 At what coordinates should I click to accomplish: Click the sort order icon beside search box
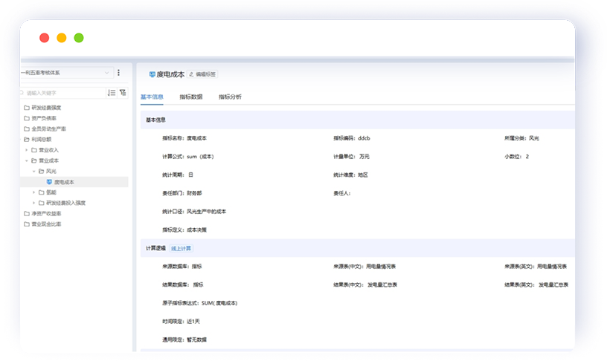[112, 93]
